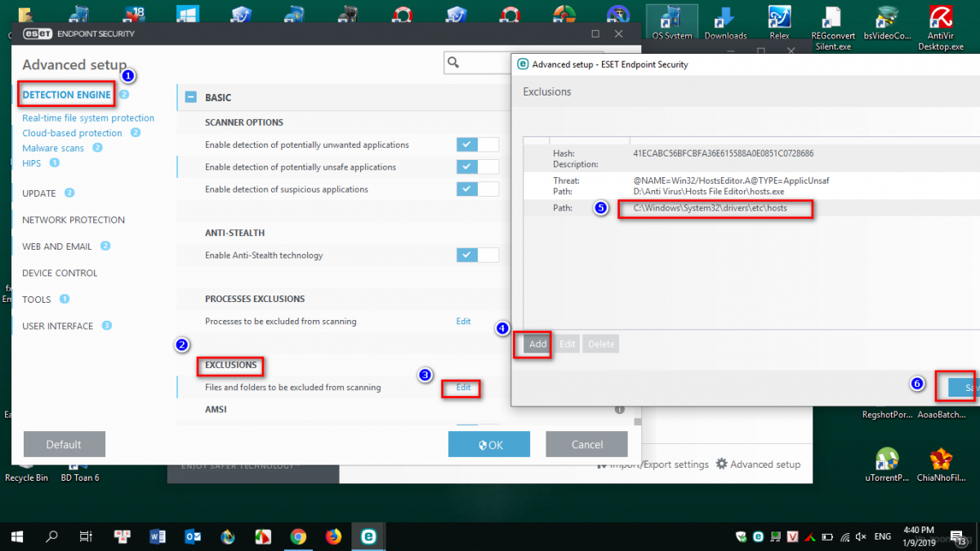Disable Anti-Stealth technology switch
The height and width of the screenshot is (551, 980).
tap(477, 255)
